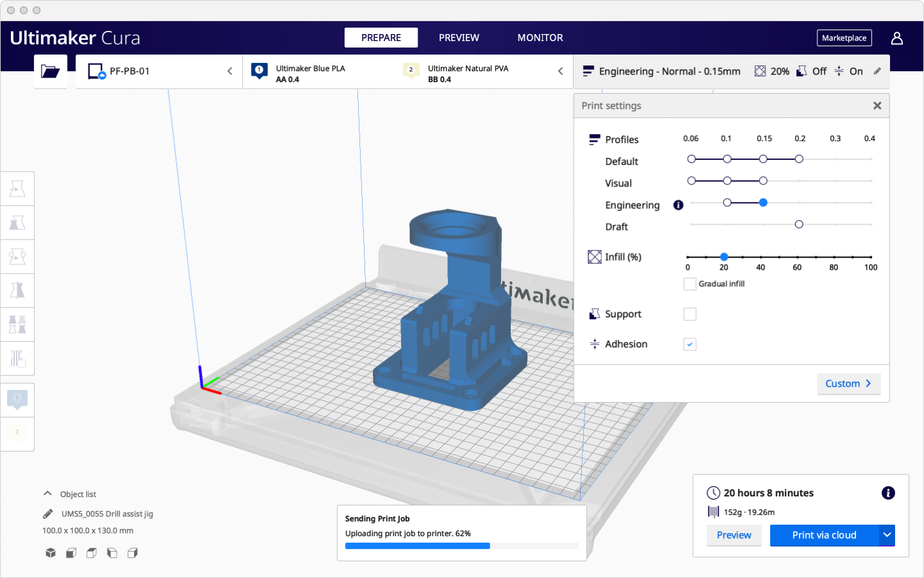Click the support icon showing Off in settings bar

[x=801, y=71]
